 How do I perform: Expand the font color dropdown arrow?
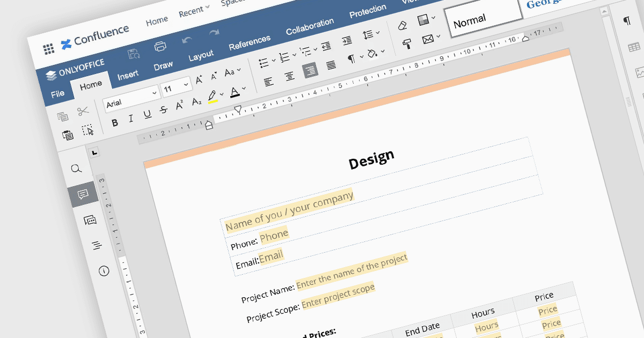(x=244, y=88)
